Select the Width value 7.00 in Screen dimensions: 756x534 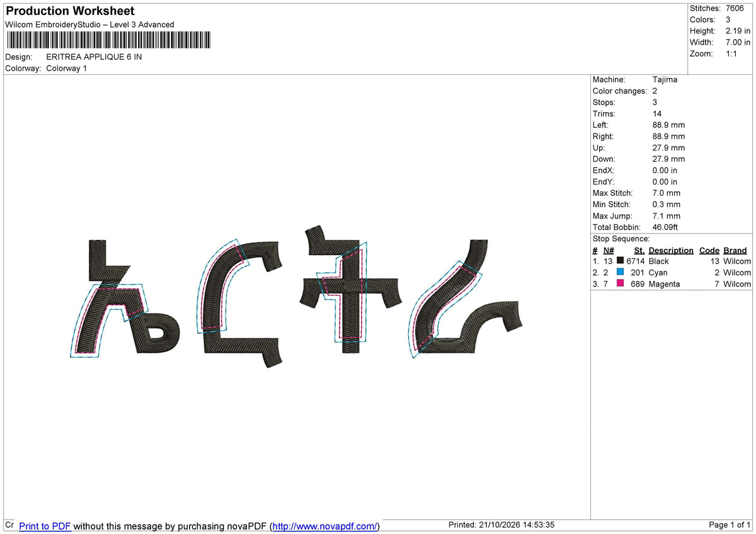738,42
